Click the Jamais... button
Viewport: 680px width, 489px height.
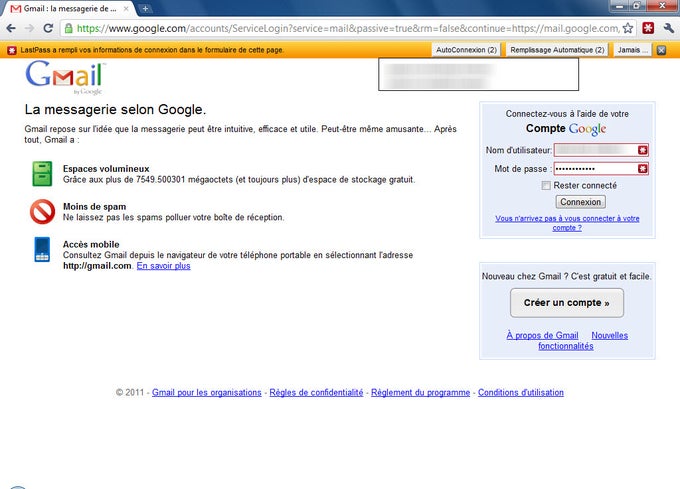point(633,50)
